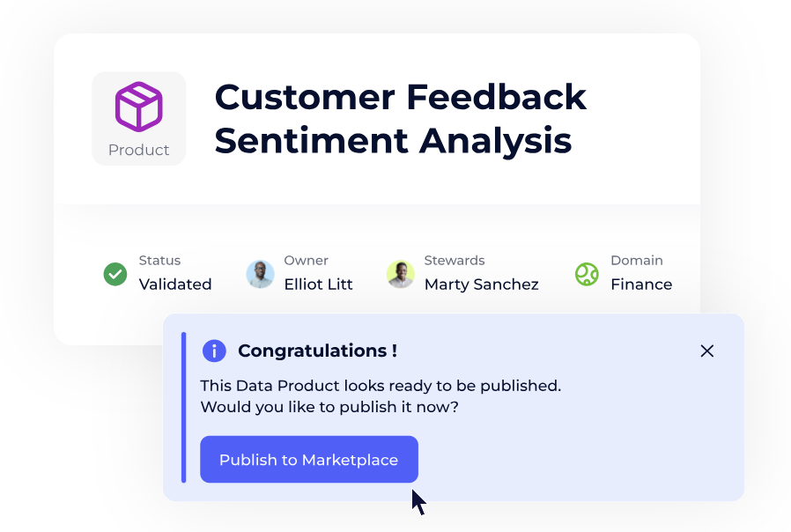
Task: Click the 'ready to be published' message text
Action: 380,386
